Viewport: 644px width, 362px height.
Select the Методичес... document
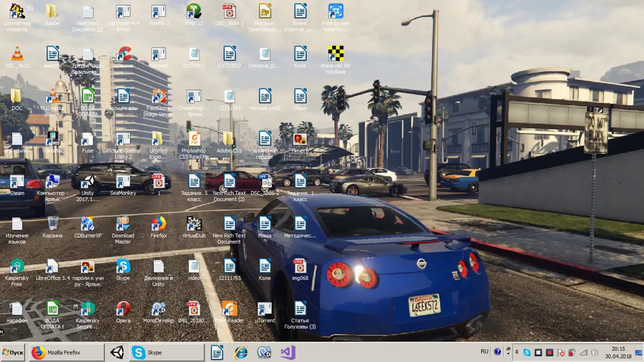[x=300, y=227]
